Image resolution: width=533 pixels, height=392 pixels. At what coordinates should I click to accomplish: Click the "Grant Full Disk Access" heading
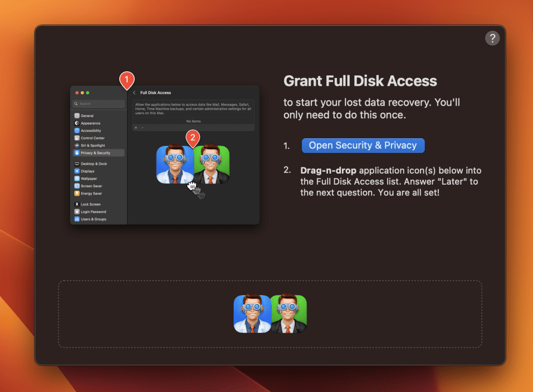click(x=360, y=81)
